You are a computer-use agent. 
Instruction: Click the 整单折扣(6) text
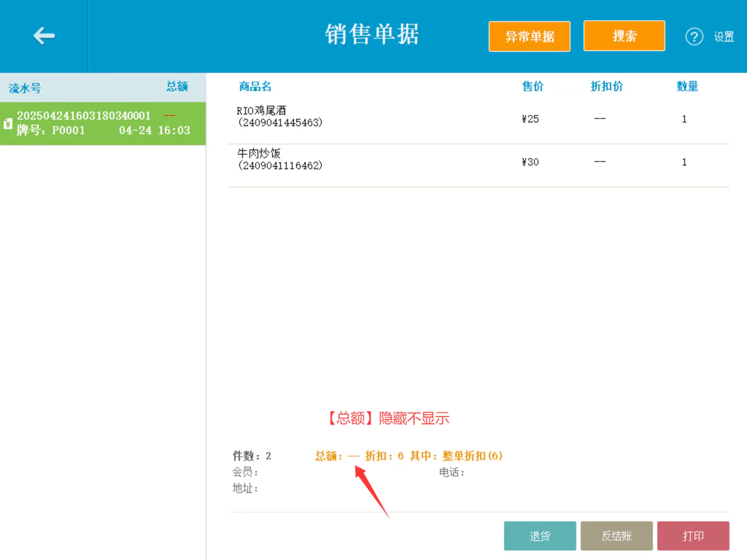(472, 456)
